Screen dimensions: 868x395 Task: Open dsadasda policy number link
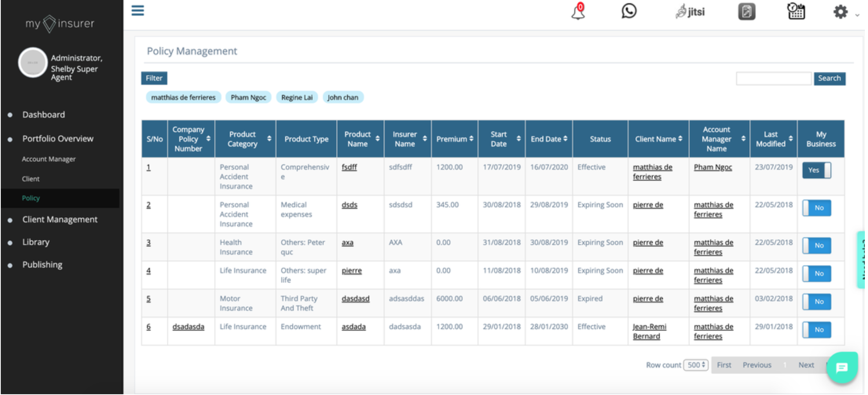point(188,327)
